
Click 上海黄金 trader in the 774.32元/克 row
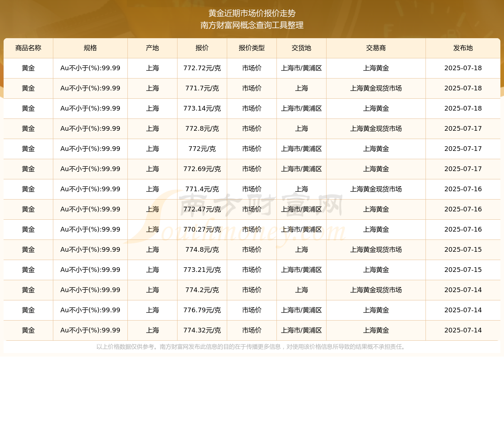point(376,330)
